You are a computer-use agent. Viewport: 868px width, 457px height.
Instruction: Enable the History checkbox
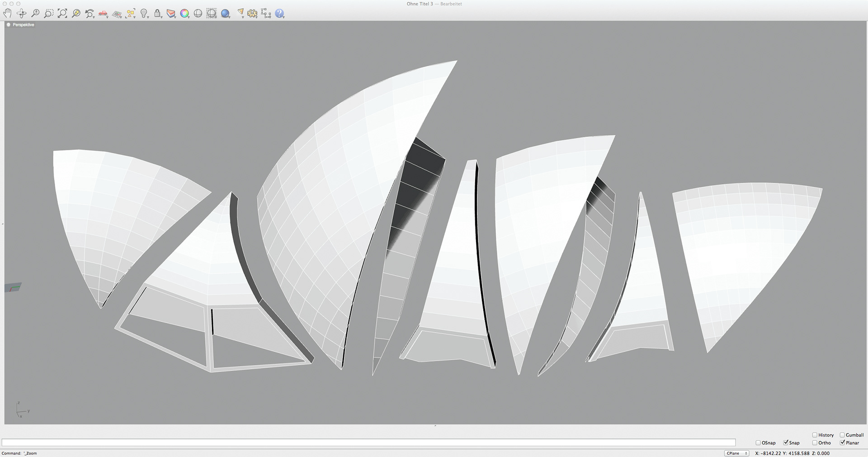point(815,435)
